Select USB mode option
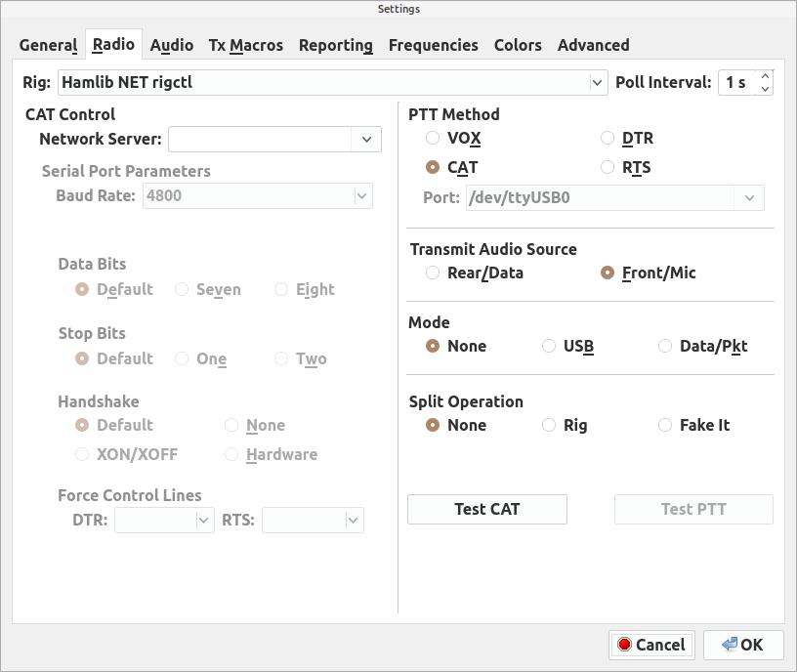 (x=549, y=346)
